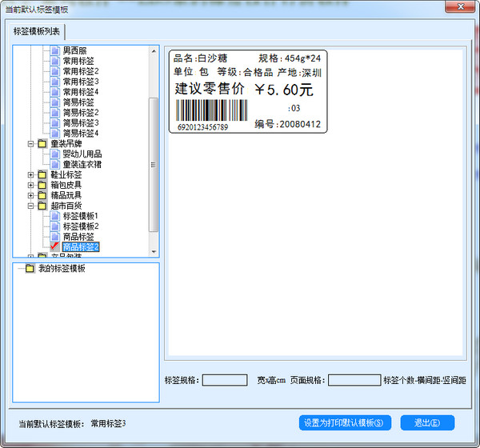Click the 超市百货 folder icon
This screenshot has height=448, width=480.
[x=42, y=206]
